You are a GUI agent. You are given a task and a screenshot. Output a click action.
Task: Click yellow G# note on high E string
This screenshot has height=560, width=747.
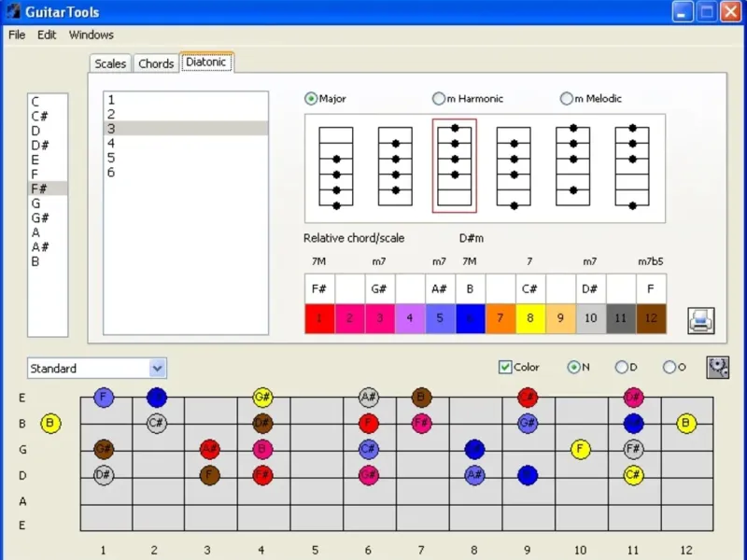click(x=262, y=398)
